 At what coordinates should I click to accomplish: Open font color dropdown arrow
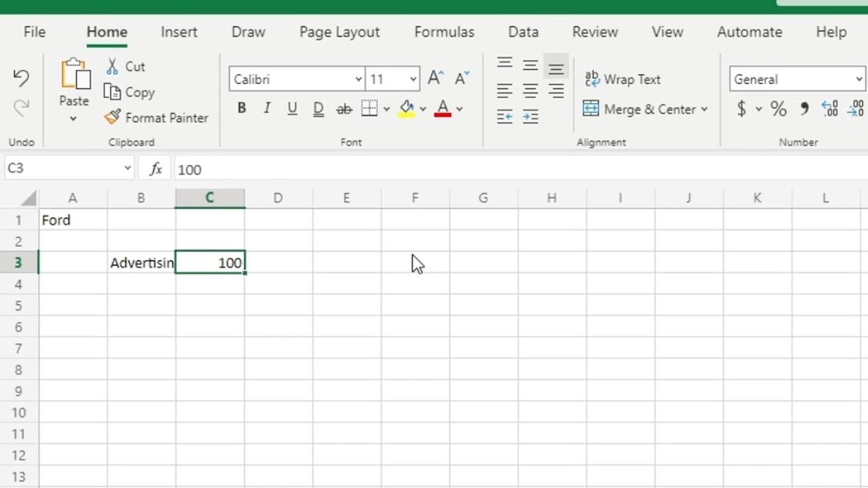pyautogui.click(x=459, y=109)
